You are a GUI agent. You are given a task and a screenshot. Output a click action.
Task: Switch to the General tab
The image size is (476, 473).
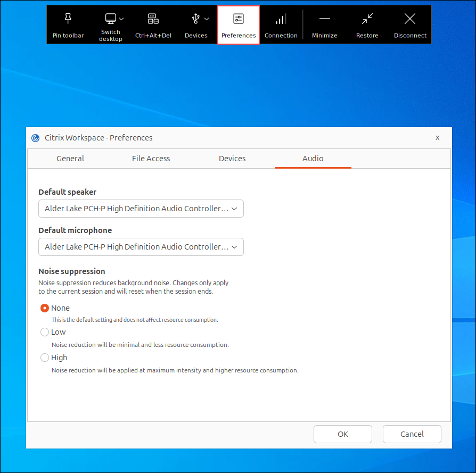click(70, 159)
